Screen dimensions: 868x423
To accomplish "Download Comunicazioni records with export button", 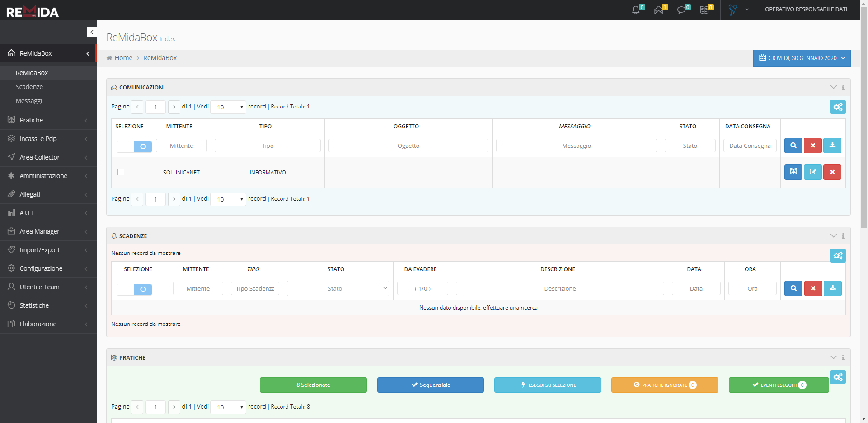I will [x=832, y=146].
